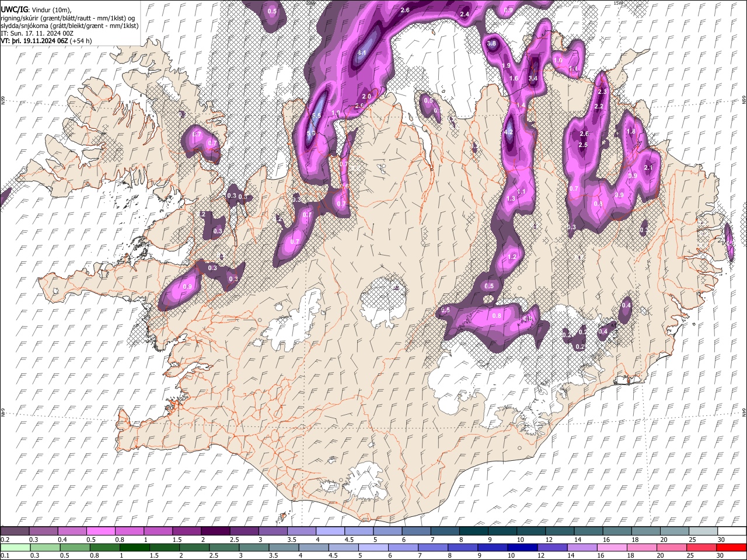
Task: Click the 2.2 precipitation value on the map
Action: (599, 107)
